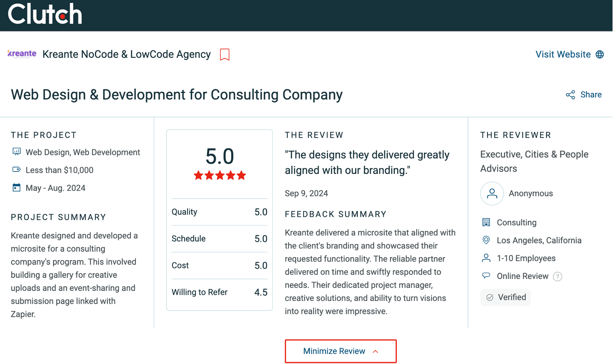Click the Clutch logo
Viewport: 614px width, 364px height.
45,14
